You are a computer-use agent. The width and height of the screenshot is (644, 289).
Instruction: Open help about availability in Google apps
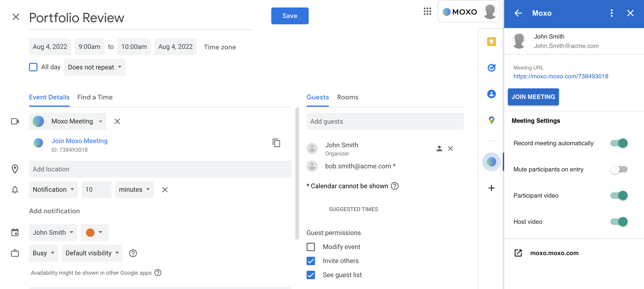(158, 272)
